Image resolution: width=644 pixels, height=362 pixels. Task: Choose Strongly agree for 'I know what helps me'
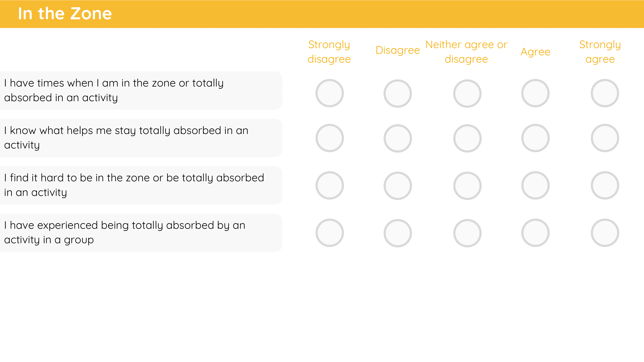pyautogui.click(x=605, y=138)
